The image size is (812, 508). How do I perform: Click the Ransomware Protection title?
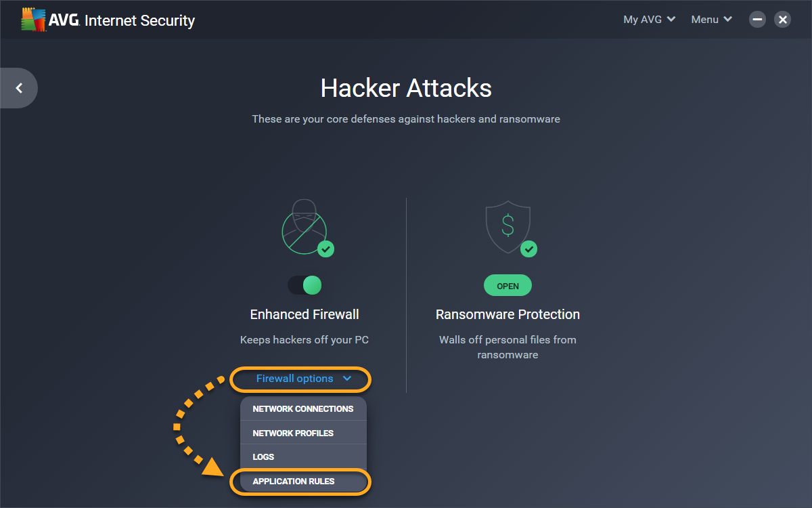pos(507,314)
